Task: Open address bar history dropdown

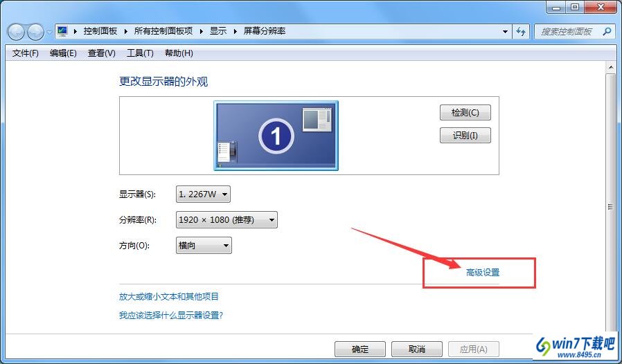Action: coord(505,31)
